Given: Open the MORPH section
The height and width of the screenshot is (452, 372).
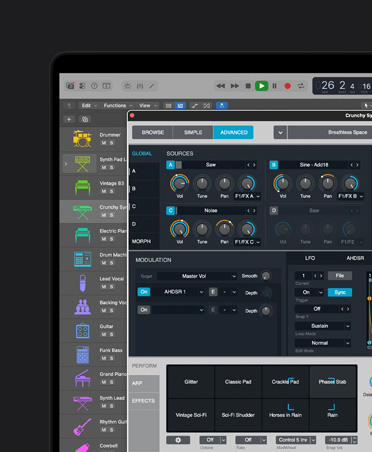Looking at the screenshot, I should [141, 241].
